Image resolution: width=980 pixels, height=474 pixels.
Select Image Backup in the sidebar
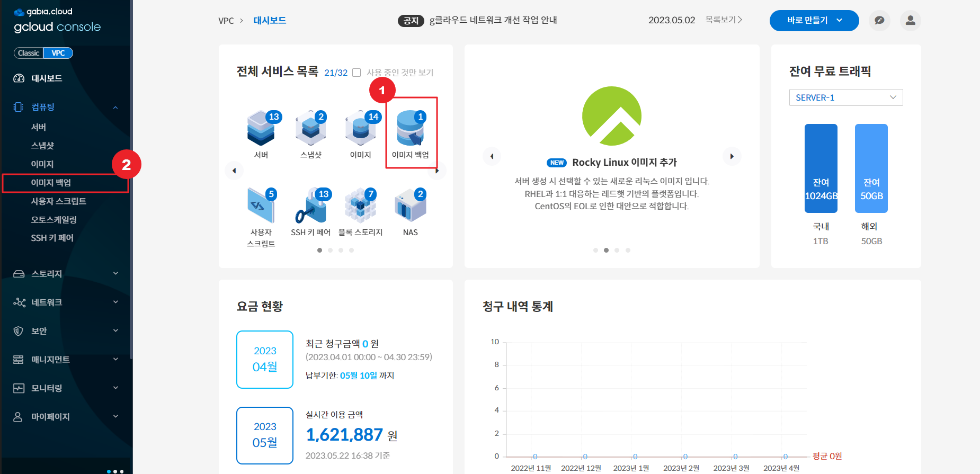pyautogui.click(x=51, y=183)
